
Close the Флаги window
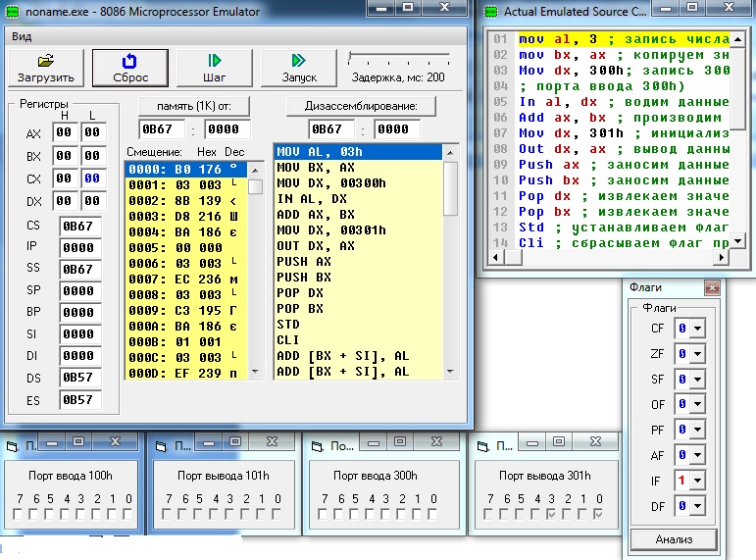click(x=712, y=288)
